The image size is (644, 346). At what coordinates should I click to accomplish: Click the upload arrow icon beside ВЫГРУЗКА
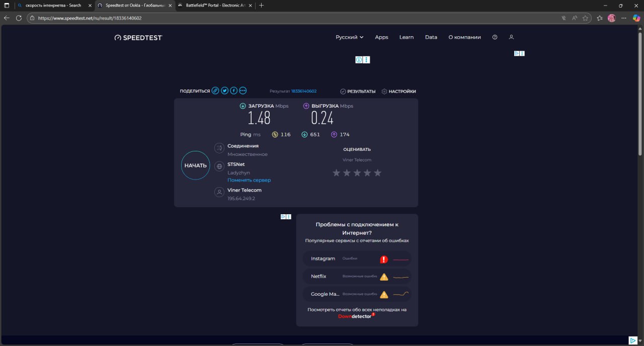(x=306, y=106)
